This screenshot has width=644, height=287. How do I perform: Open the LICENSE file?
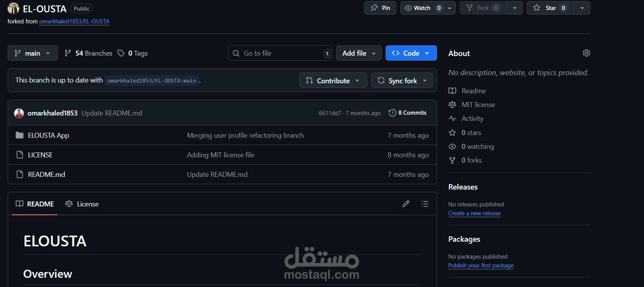(x=40, y=155)
